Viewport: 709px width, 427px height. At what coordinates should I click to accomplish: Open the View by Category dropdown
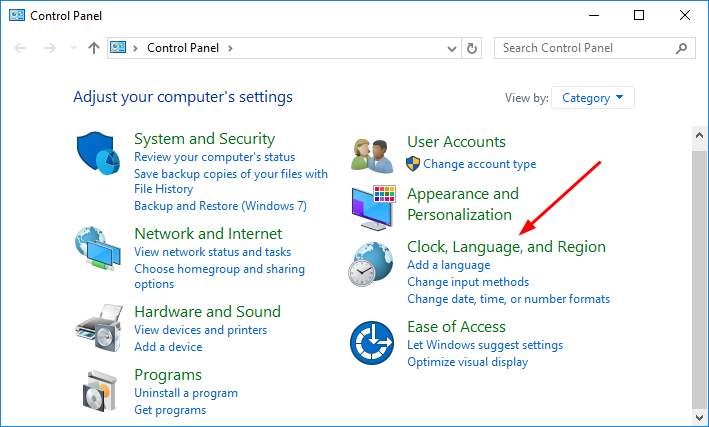point(593,98)
